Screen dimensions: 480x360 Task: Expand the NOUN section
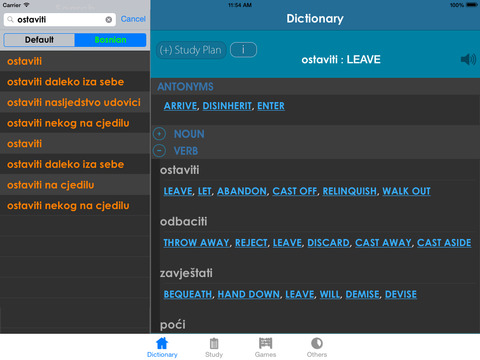159,134
